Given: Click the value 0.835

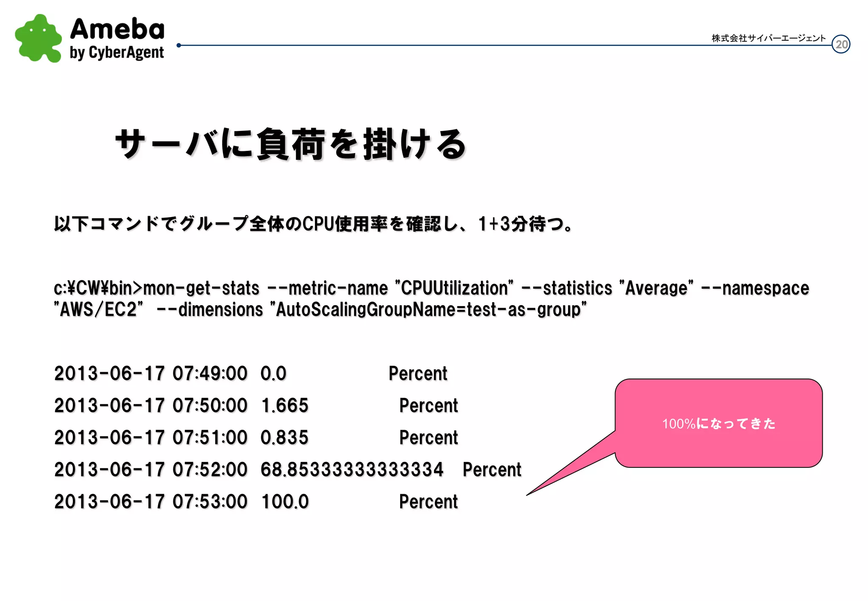Looking at the screenshot, I should coord(284,437).
